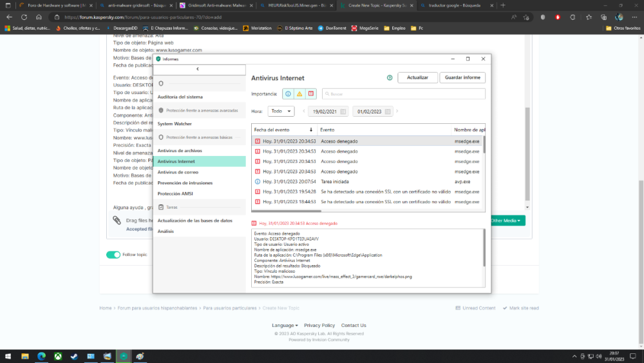Open the Other Media dropdown button
This screenshot has width=644, height=363.
click(x=506, y=221)
